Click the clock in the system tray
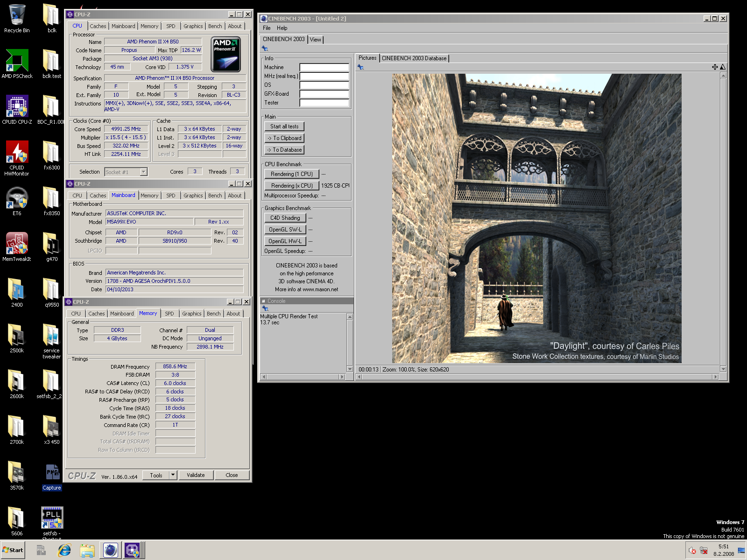 [723, 550]
